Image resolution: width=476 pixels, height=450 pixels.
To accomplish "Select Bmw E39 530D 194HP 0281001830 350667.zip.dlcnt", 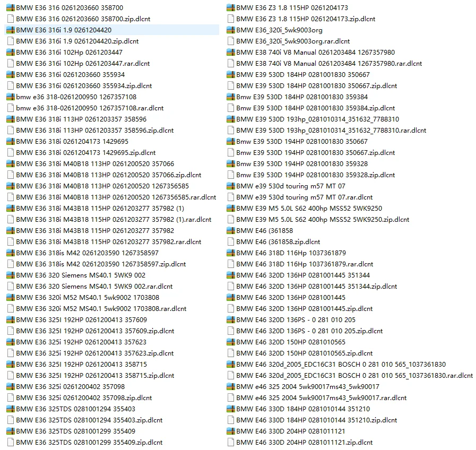I will (311, 153).
